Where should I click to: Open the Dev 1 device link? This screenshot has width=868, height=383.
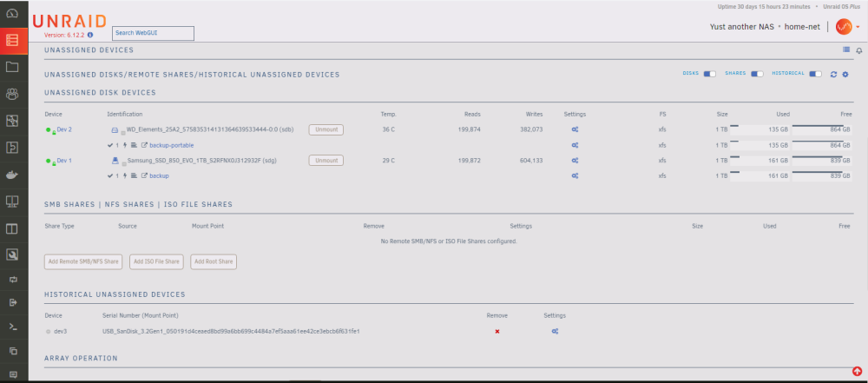pos(64,161)
